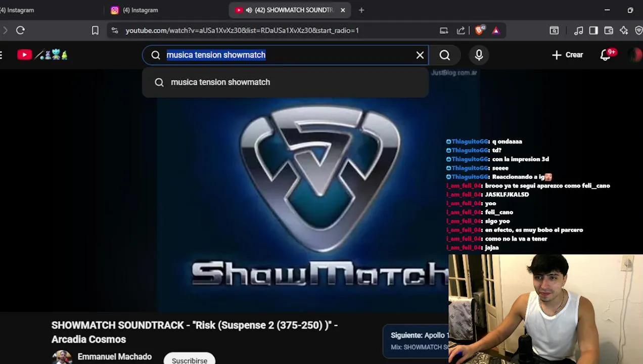Open the install/cast screen icon in address bar
This screenshot has width=643, height=364.
[x=444, y=30]
